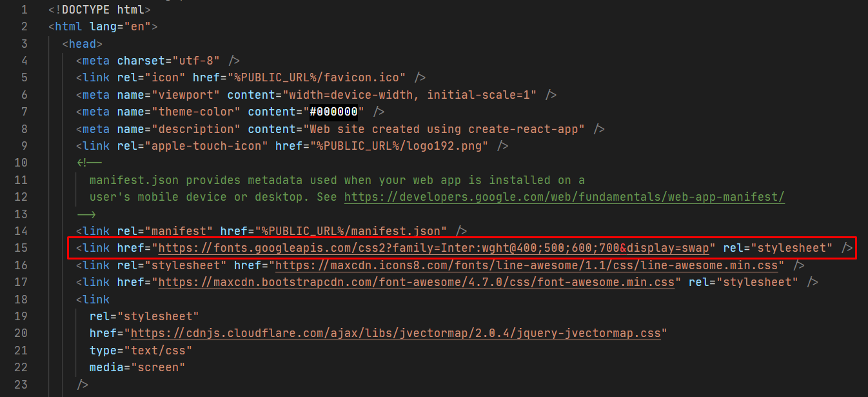The image size is (868, 397).
Task: Click media="screen" attribute line
Action: point(137,367)
